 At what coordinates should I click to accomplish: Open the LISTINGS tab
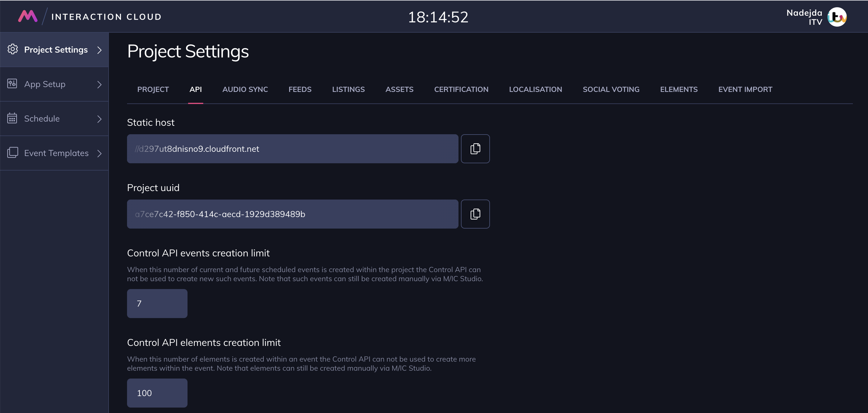pyautogui.click(x=348, y=89)
